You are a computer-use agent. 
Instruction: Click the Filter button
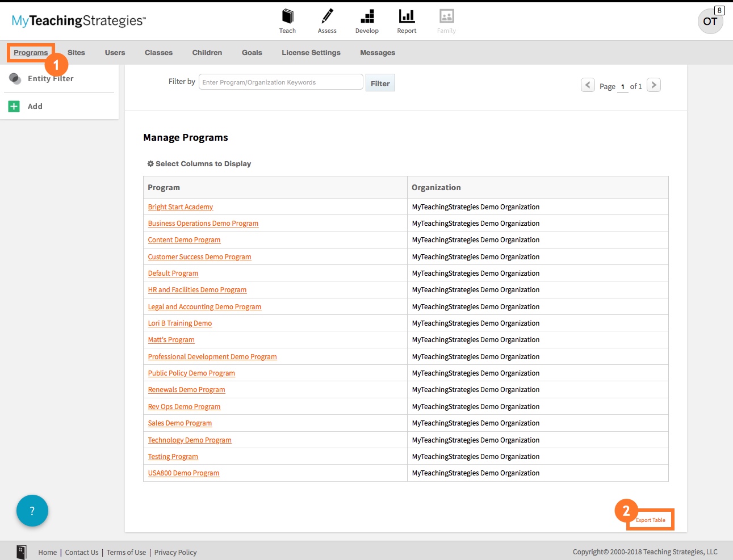click(380, 82)
